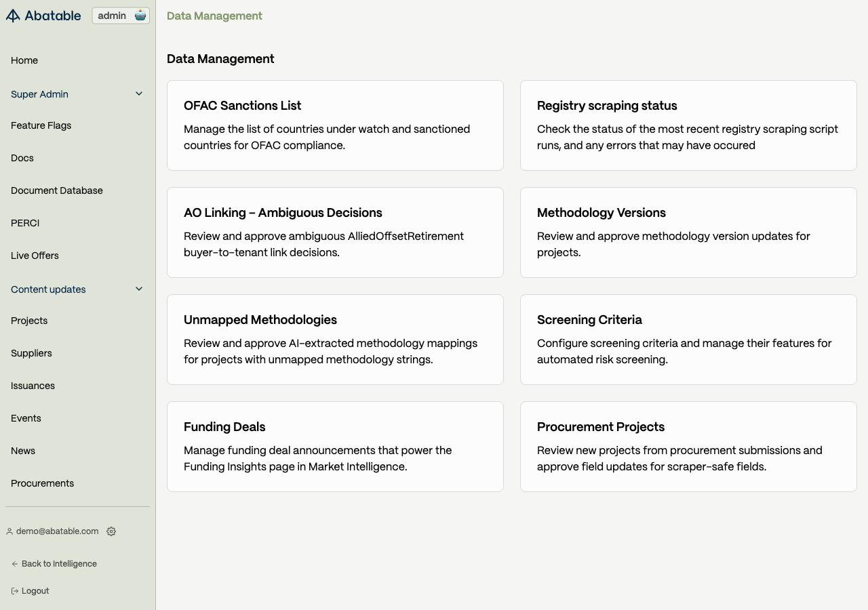Click the user profile icon beside email
The width and height of the screenshot is (868, 610).
9,531
